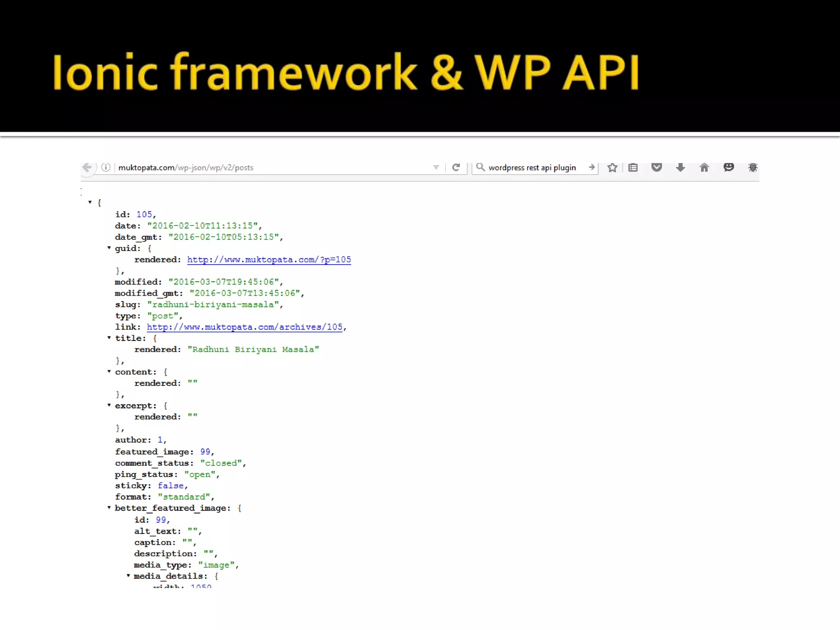Click the modified value 2016-03-07T19:45:06

tap(224, 282)
